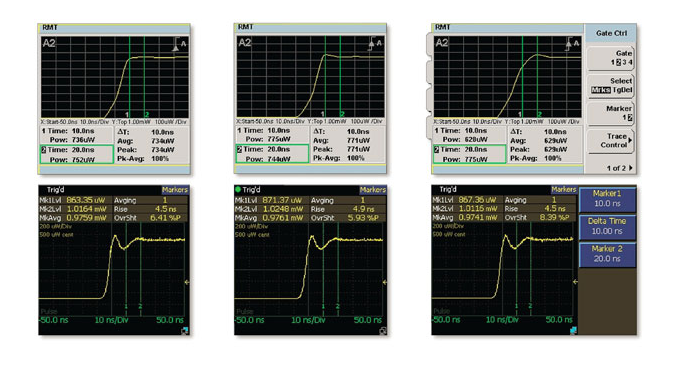This screenshot has width=683, height=391.
Task: Select the Marker1 10.0 ns softkey
Action: pyautogui.click(x=607, y=199)
